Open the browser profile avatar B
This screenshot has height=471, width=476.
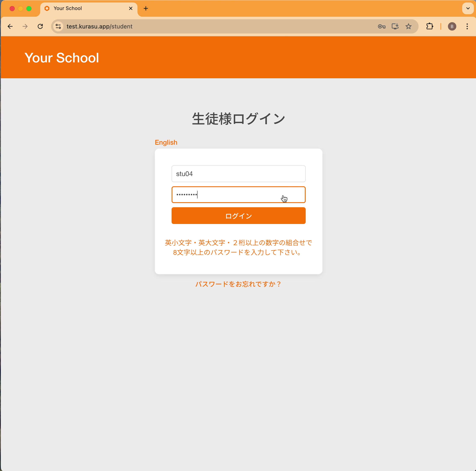452,26
